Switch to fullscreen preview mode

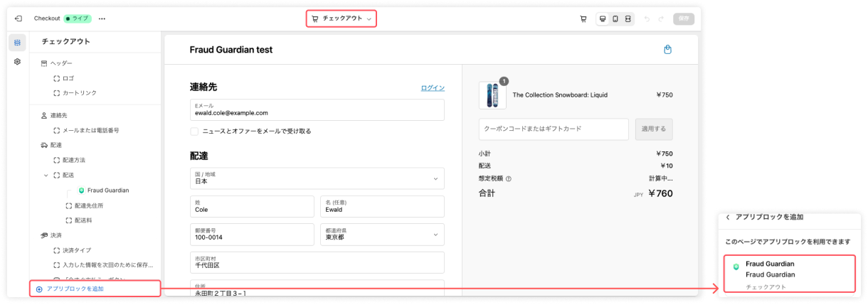pyautogui.click(x=628, y=18)
